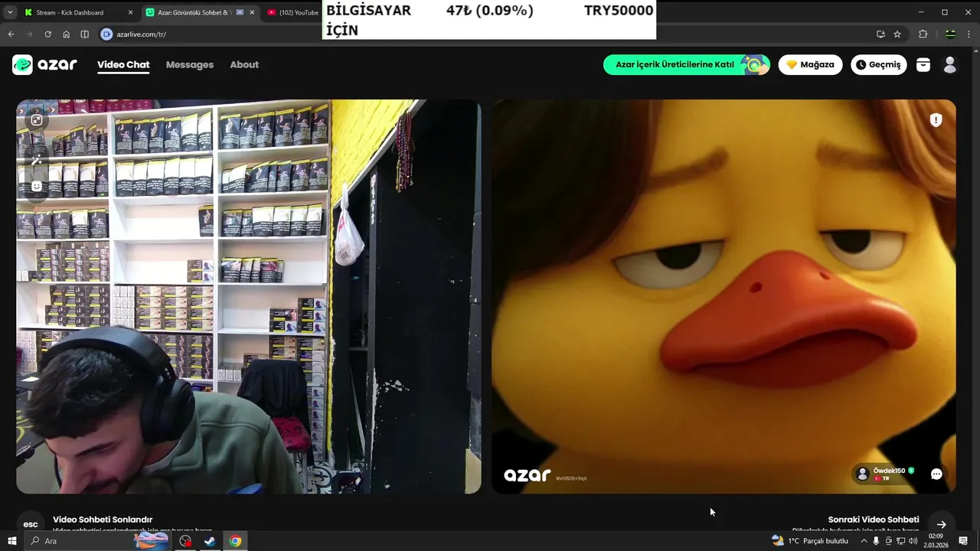The height and width of the screenshot is (551, 980).
Task: Open the About page link
Action: (244, 65)
